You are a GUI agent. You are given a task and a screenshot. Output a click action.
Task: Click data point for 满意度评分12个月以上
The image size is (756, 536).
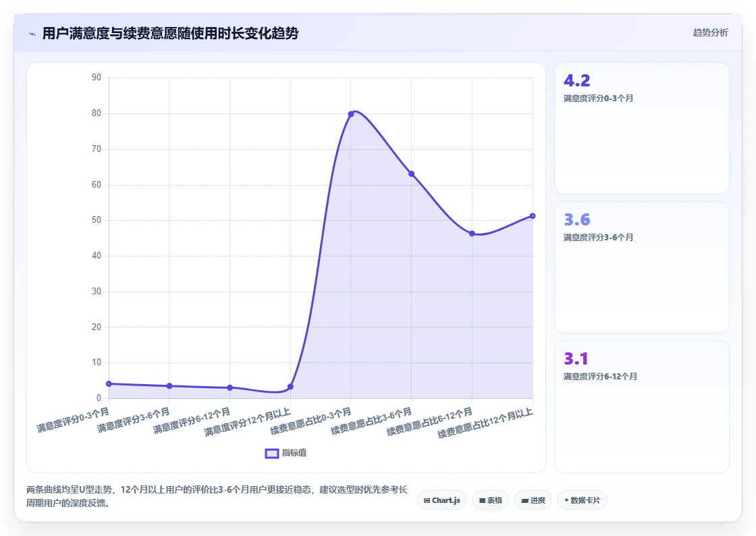click(x=290, y=387)
